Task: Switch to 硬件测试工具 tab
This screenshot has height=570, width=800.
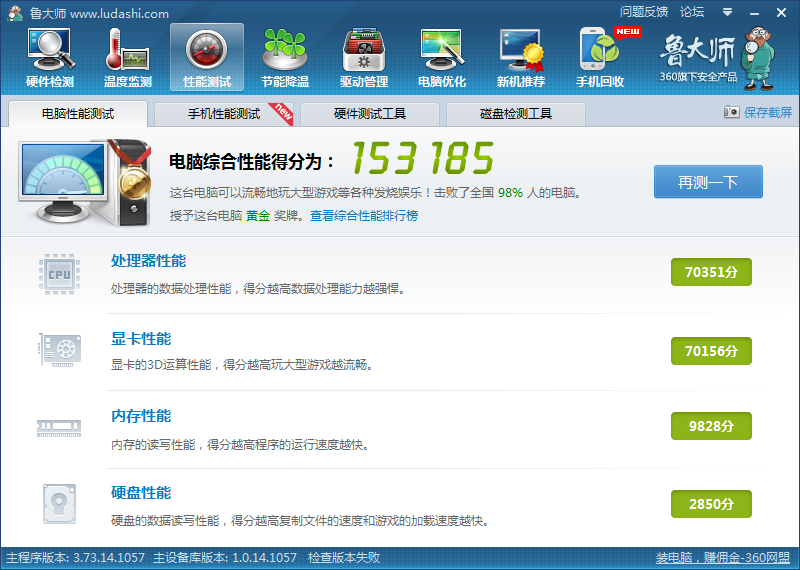Action: click(370, 113)
